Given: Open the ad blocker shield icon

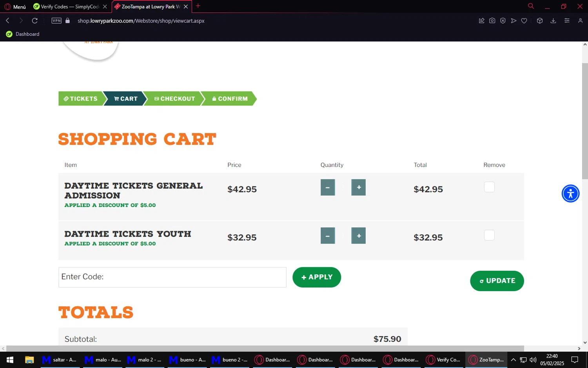Looking at the screenshot, I should pos(503,21).
